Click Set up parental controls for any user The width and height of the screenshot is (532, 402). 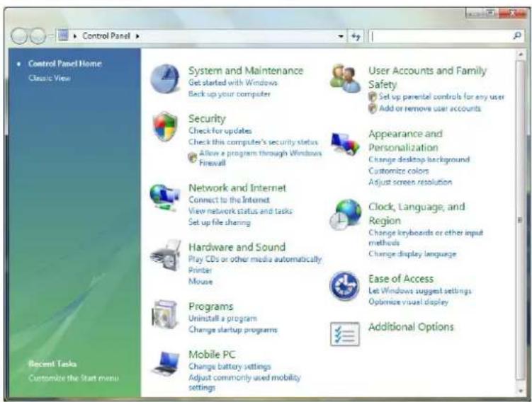[x=441, y=96]
